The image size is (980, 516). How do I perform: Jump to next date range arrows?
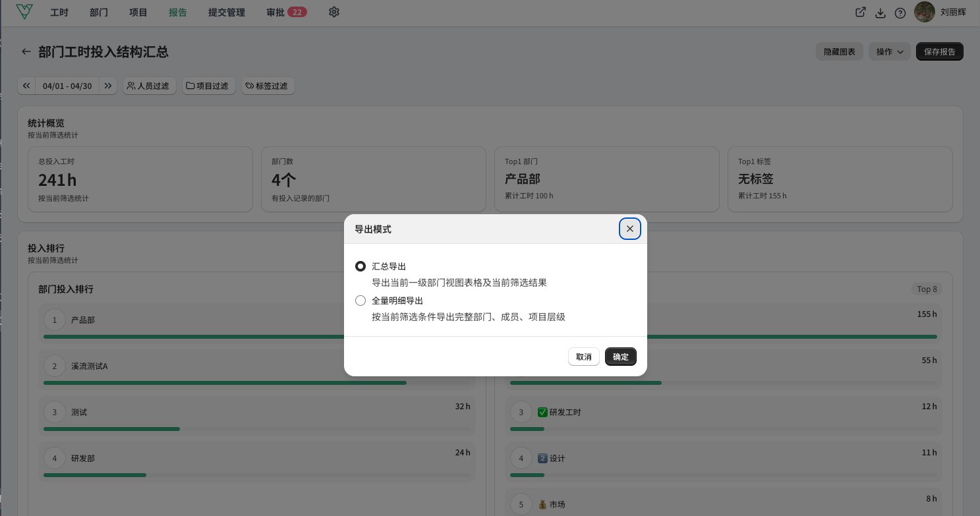click(x=108, y=86)
